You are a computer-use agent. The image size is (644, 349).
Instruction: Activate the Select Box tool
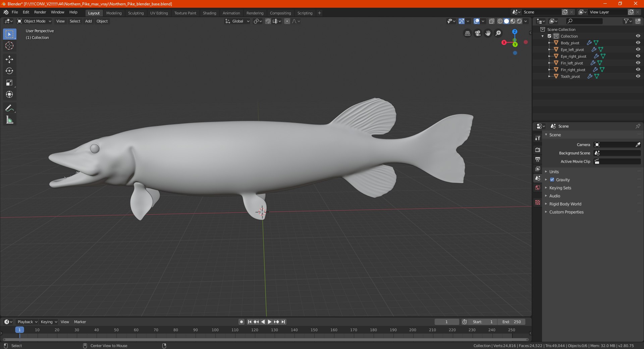click(x=9, y=34)
